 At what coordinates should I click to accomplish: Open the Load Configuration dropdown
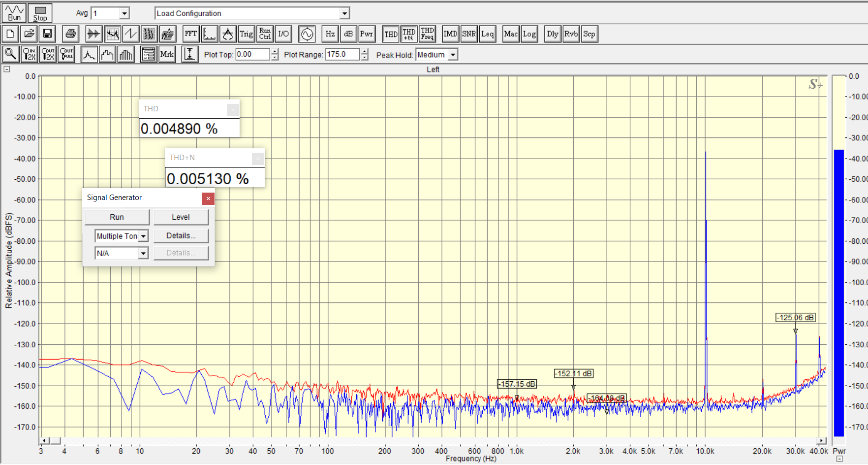(344, 13)
